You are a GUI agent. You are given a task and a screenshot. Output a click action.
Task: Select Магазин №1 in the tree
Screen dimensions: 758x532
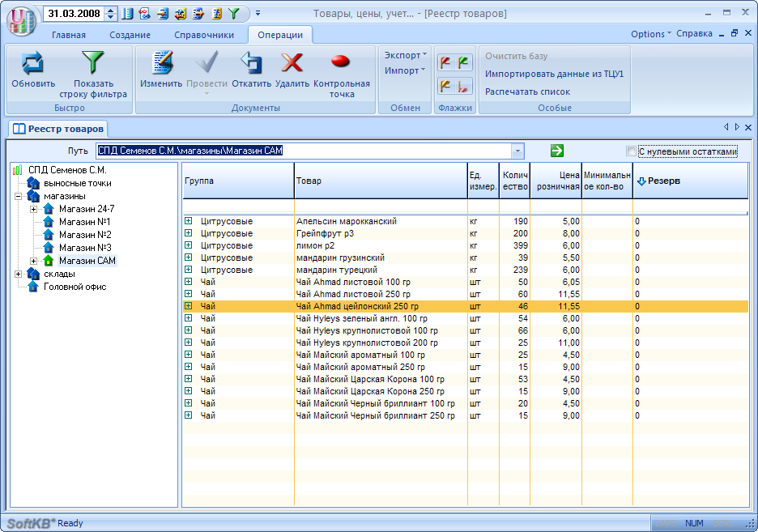[84, 222]
